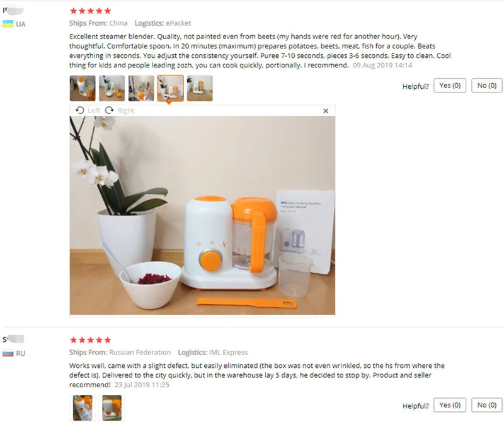Image resolution: width=504 pixels, height=427 pixels.
Task: Mark the UA review unhelpful with No (0)
Action: tap(486, 86)
